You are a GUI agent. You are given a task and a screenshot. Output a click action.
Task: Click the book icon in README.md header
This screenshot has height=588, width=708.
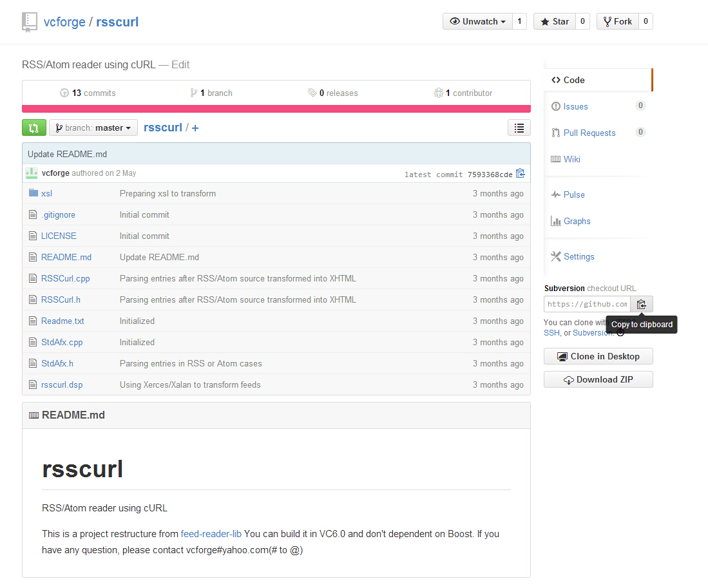pyautogui.click(x=34, y=415)
